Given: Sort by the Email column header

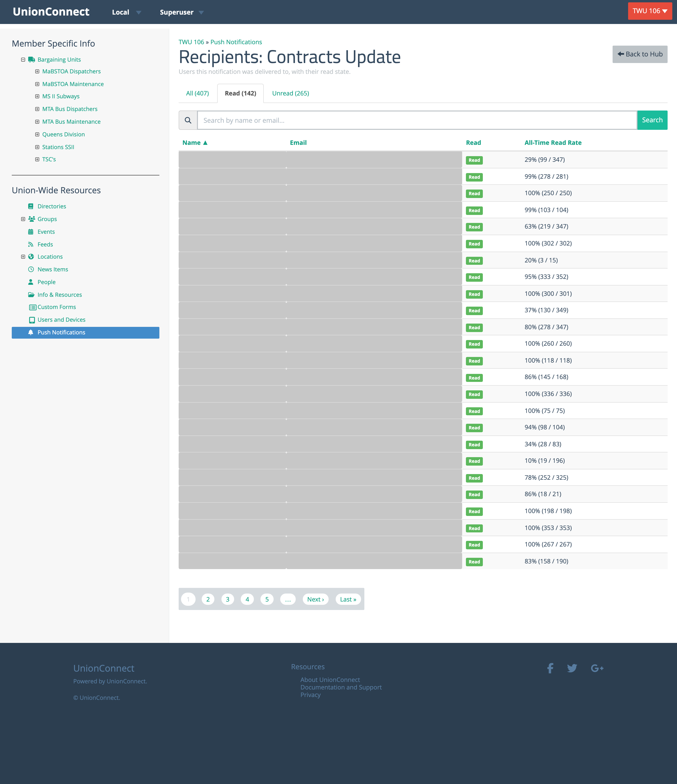Looking at the screenshot, I should tap(298, 143).
